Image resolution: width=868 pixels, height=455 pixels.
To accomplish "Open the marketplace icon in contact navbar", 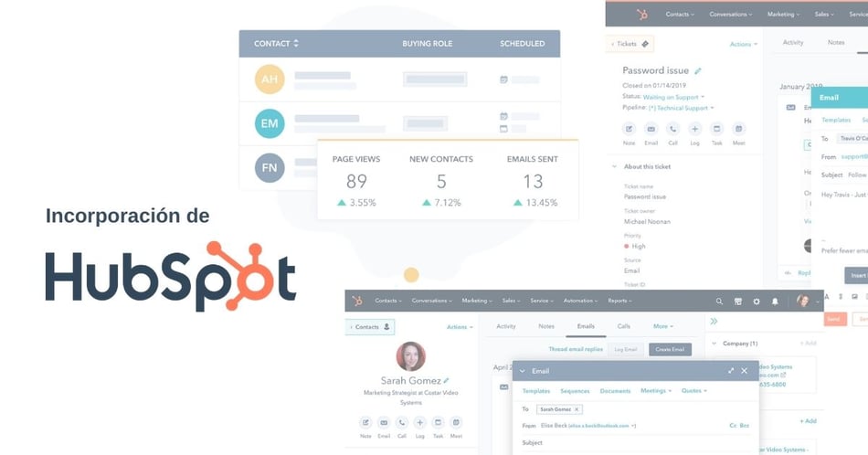I will [738, 302].
